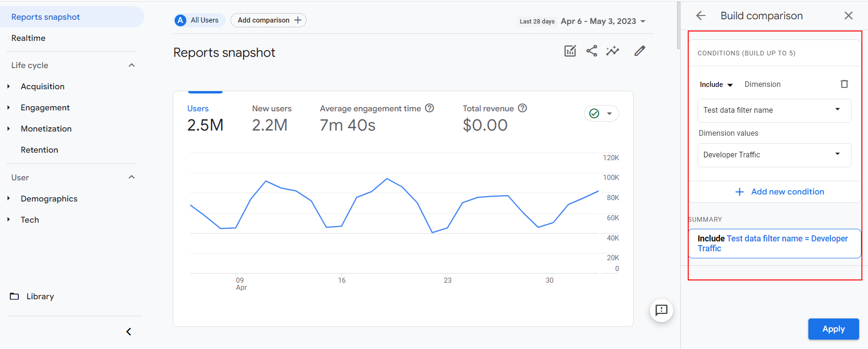Open the Insights sparkline icon
868x349 pixels.
pyautogui.click(x=613, y=51)
